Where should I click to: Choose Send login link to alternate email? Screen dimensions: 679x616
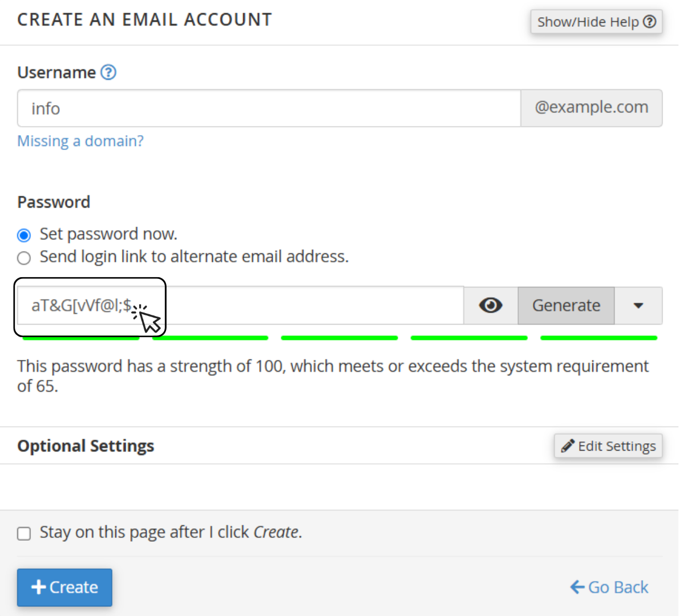click(24, 258)
